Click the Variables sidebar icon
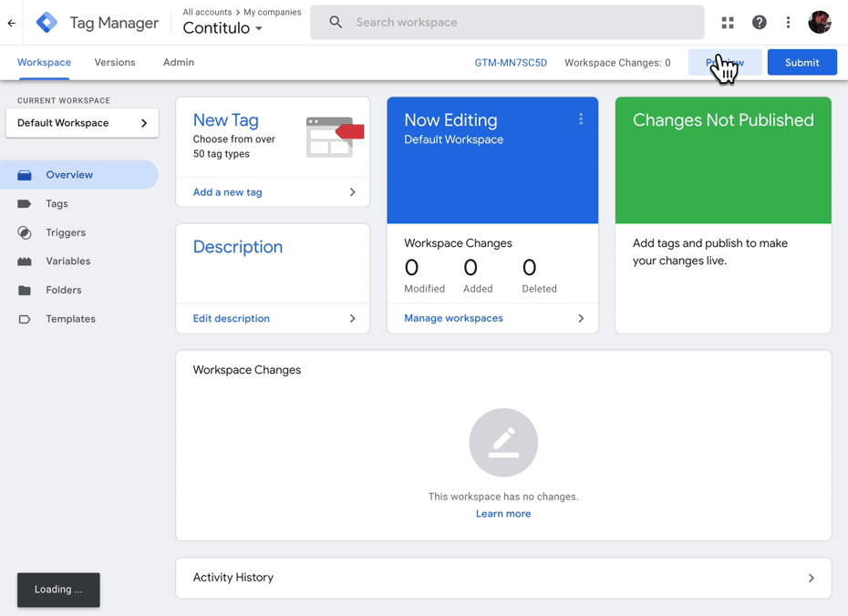 25,262
